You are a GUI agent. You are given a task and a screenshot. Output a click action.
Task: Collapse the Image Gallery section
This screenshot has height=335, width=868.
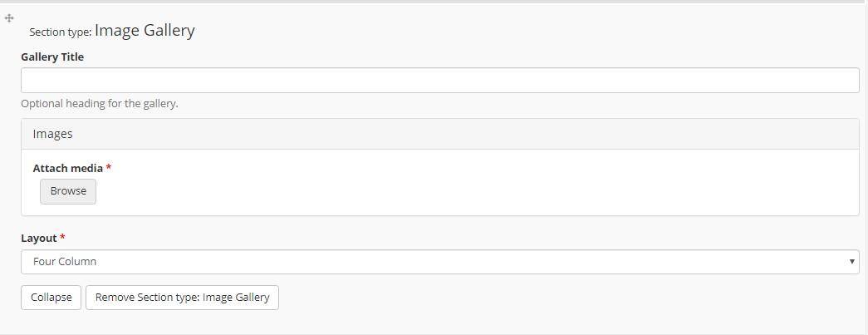click(x=51, y=298)
